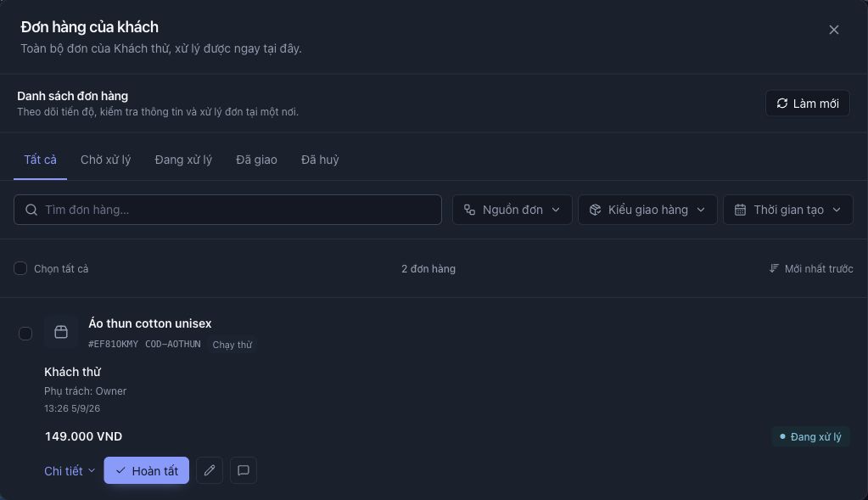This screenshot has width=868, height=500.
Task: Open the order comment chat icon
Action: [243, 470]
